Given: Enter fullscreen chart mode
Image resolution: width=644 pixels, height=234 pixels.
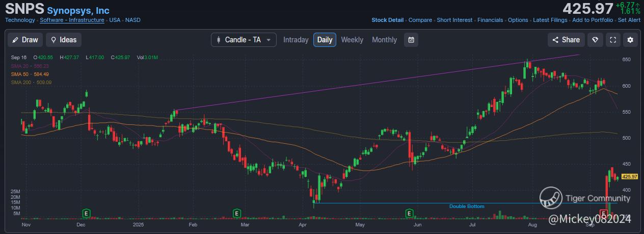Looking at the screenshot, I should [x=613, y=40].
